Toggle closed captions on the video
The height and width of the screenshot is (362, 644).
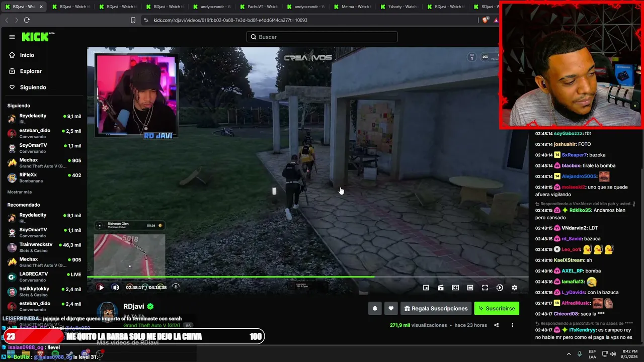pos(455,288)
